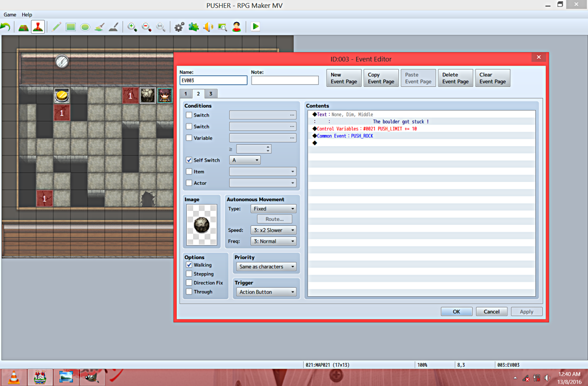Open the Priority dropdown

266,267
